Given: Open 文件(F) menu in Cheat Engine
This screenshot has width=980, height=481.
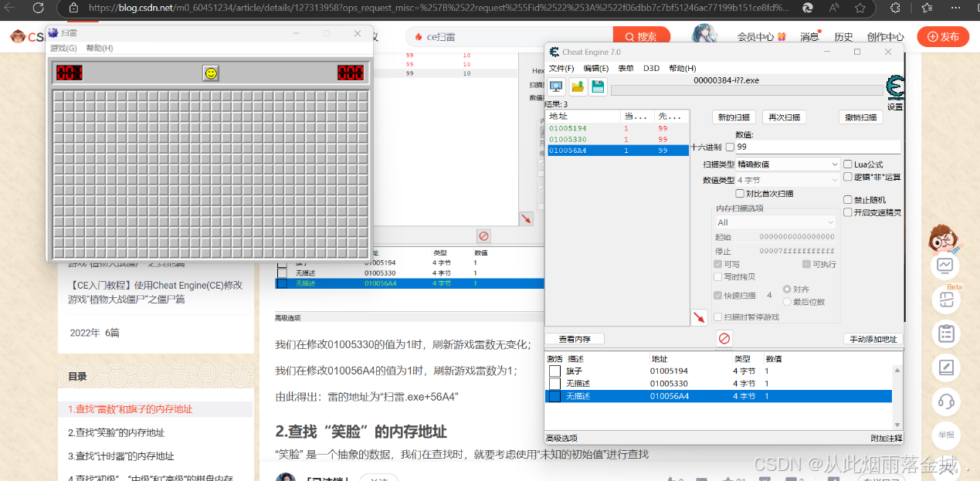Looking at the screenshot, I should 561,68.
